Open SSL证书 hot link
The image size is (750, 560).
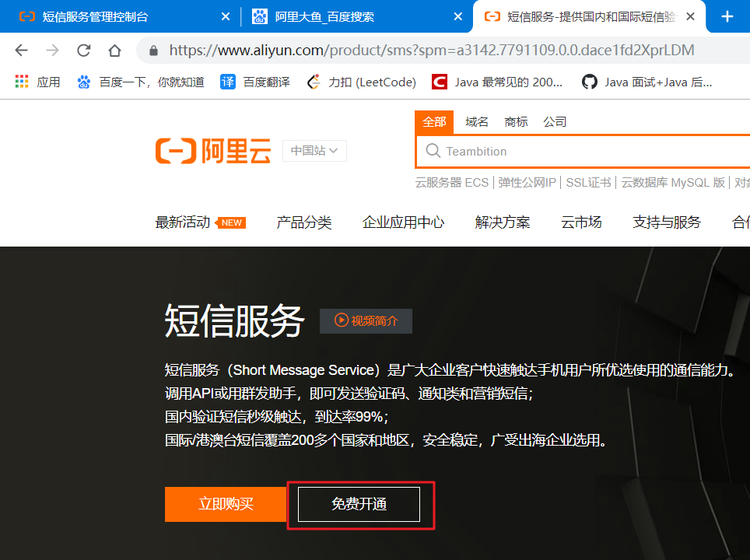tap(588, 183)
